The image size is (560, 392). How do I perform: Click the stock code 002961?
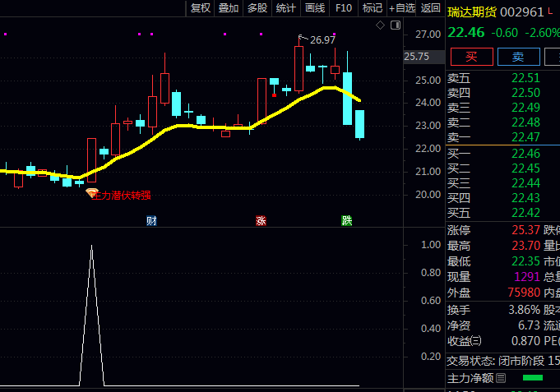point(522,12)
